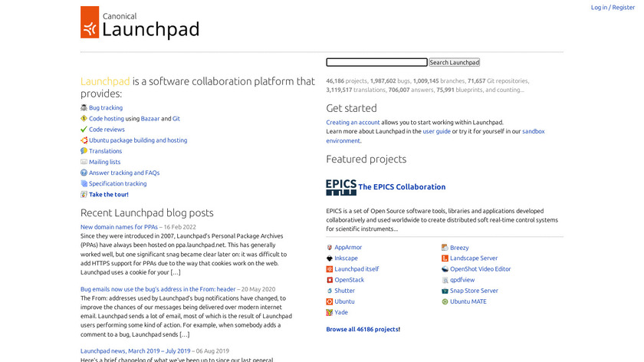Viewport: 644px width, 362px height.
Task: Click the OpenStack project icon
Action: click(329, 280)
